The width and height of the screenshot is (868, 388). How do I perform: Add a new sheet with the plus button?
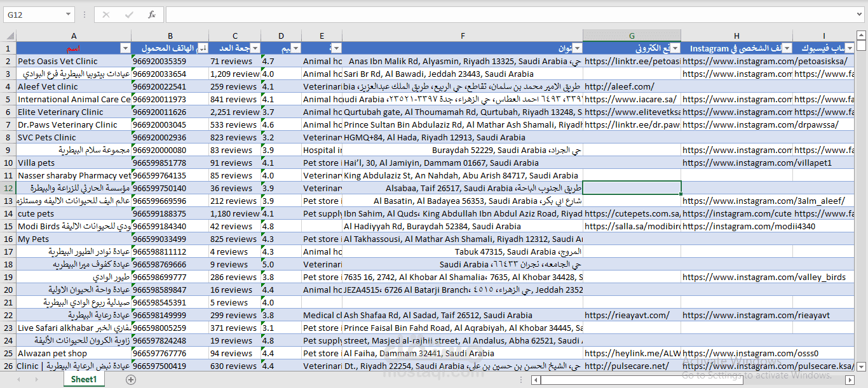(x=131, y=380)
